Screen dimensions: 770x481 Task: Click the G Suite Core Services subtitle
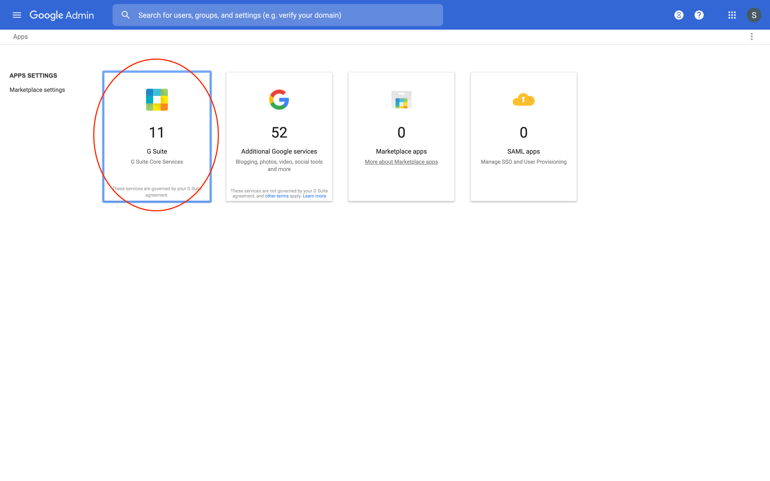[x=157, y=162]
